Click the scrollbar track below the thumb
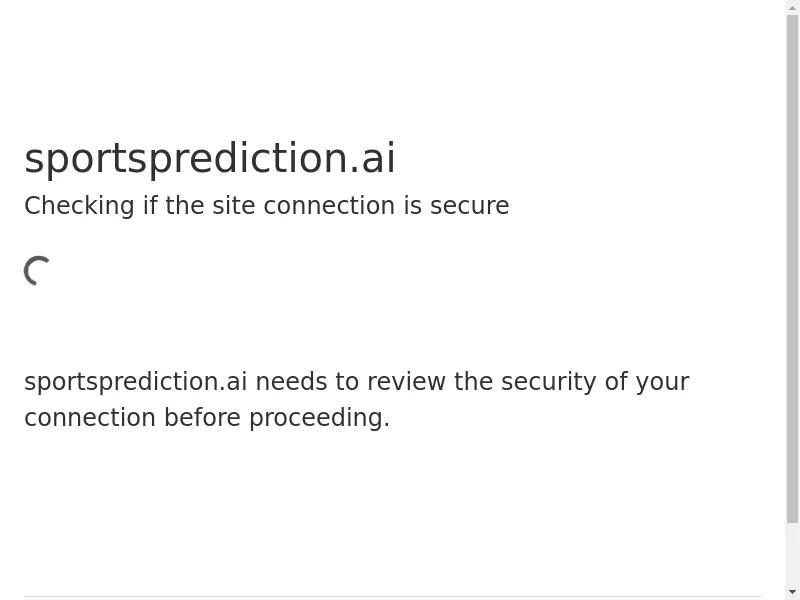800x600 pixels. (x=792, y=554)
